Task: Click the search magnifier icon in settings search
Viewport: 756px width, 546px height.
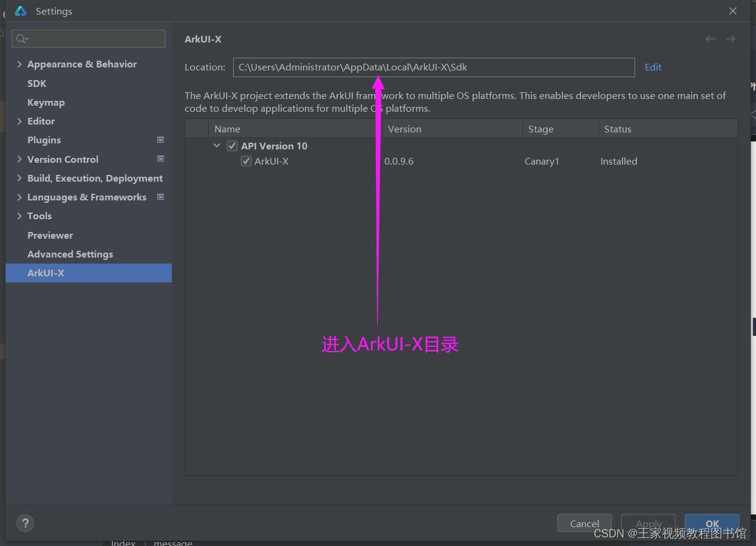Action: pos(22,39)
